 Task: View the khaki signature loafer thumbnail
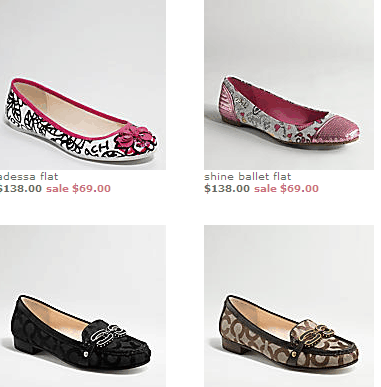click(289, 306)
